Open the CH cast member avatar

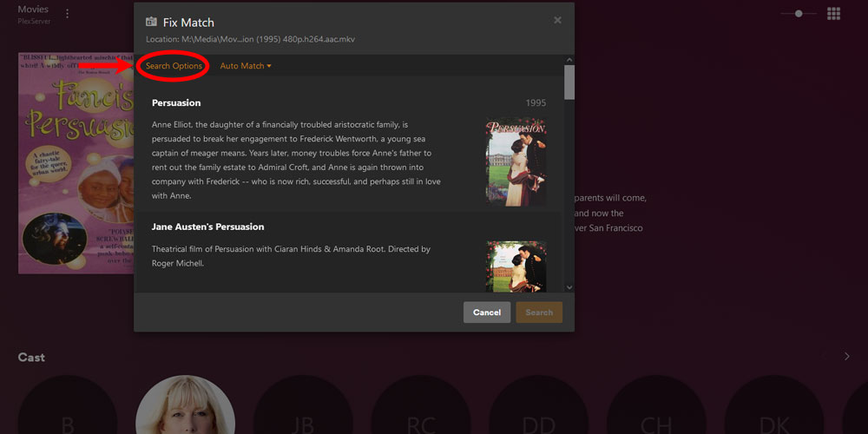click(656, 404)
